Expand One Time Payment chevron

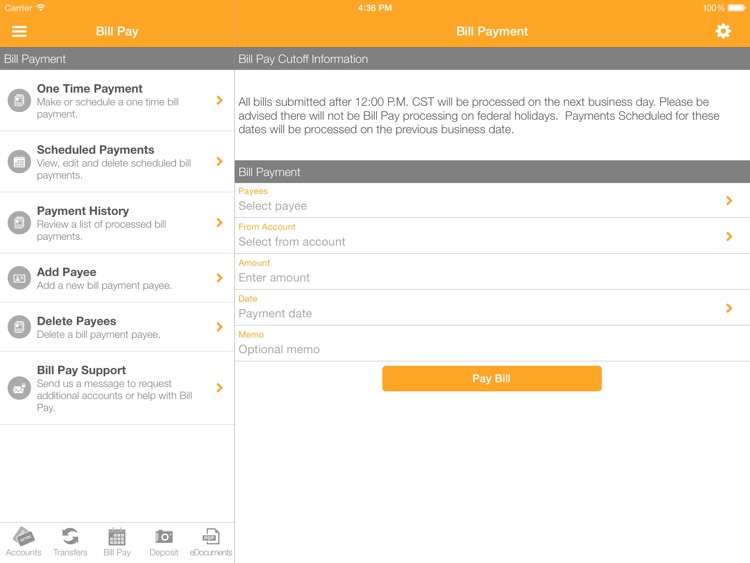220,100
